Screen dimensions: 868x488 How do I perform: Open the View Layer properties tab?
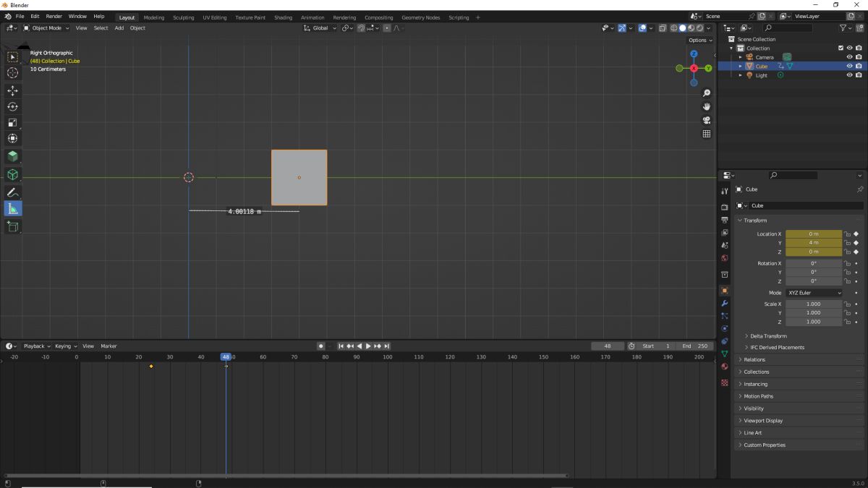point(725,233)
